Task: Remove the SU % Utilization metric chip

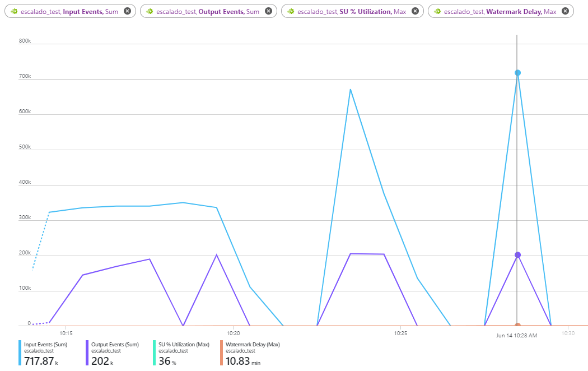Action: click(x=415, y=11)
